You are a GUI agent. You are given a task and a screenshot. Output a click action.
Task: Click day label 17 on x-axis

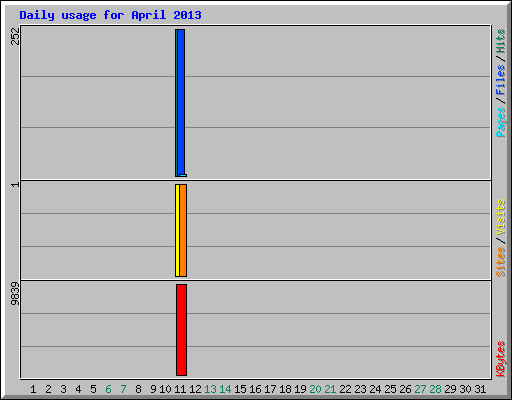[x=270, y=389]
